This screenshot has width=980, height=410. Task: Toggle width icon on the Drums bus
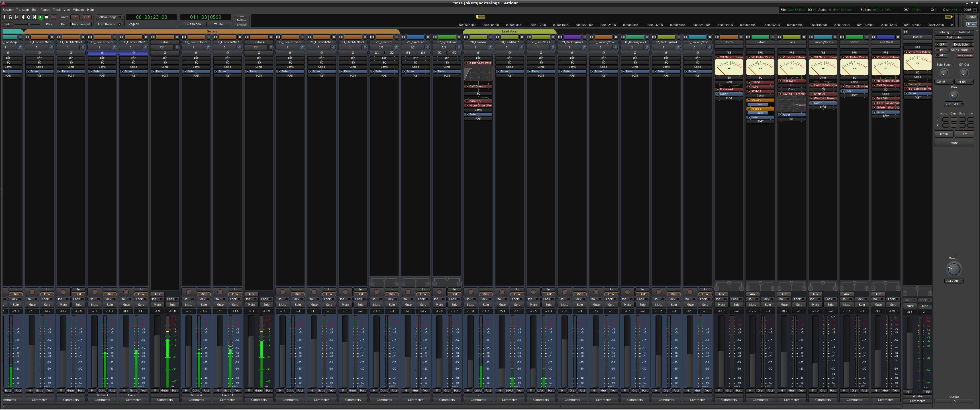[x=717, y=37]
